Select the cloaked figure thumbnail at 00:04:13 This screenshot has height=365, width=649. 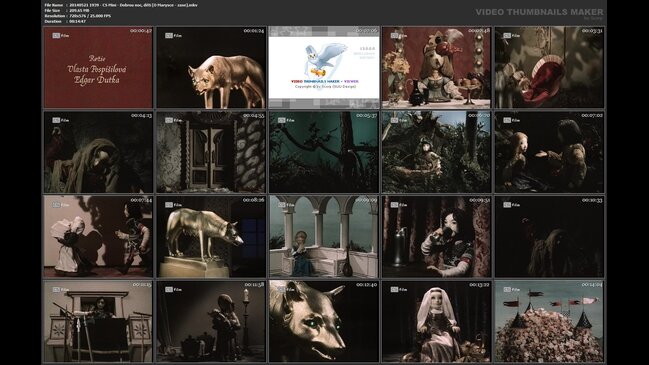98,152
